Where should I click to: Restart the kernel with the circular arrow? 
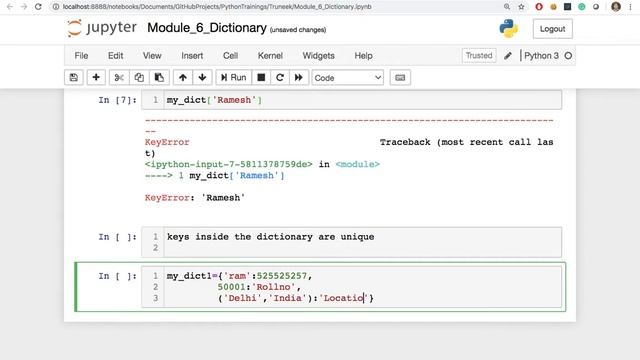pos(280,78)
